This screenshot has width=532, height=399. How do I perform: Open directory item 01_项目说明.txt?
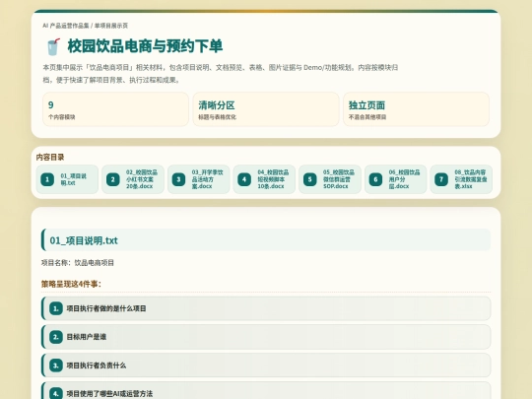coord(67,179)
